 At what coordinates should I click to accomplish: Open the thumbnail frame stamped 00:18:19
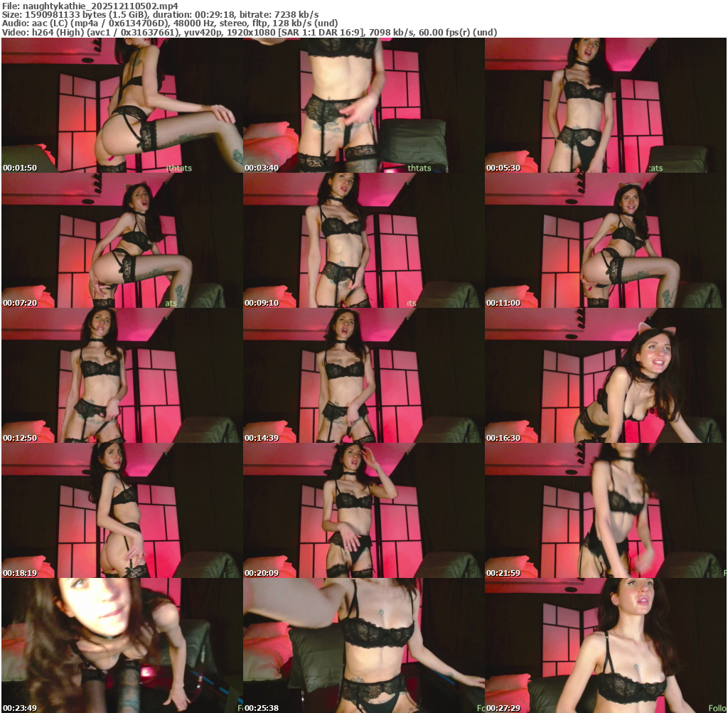[x=122, y=510]
